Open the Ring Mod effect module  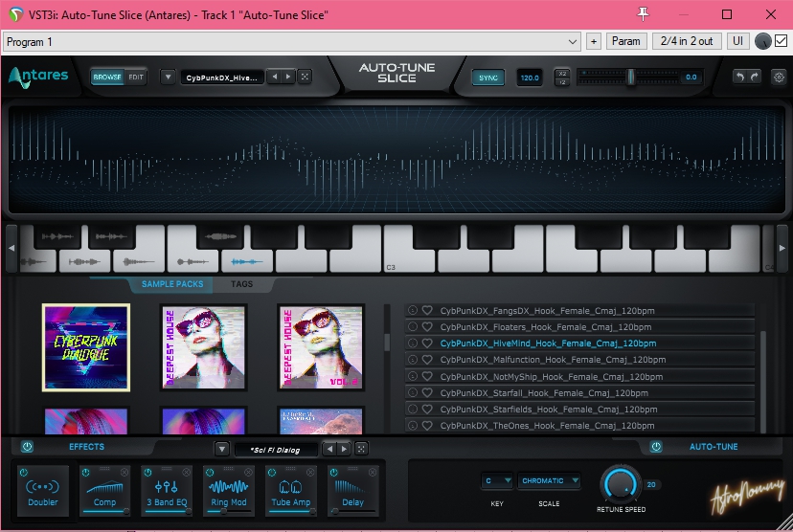229,491
